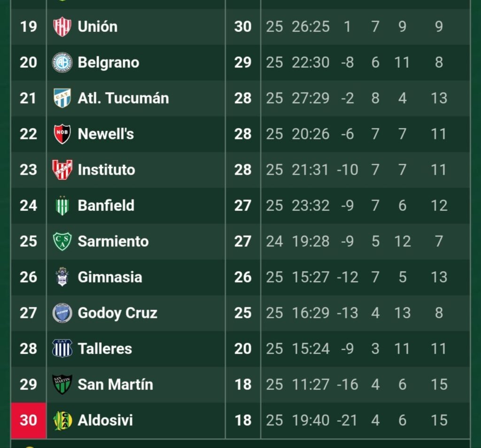The image size is (481, 448).
Task: Tap the Belgrano team crest
Action: click(62, 62)
